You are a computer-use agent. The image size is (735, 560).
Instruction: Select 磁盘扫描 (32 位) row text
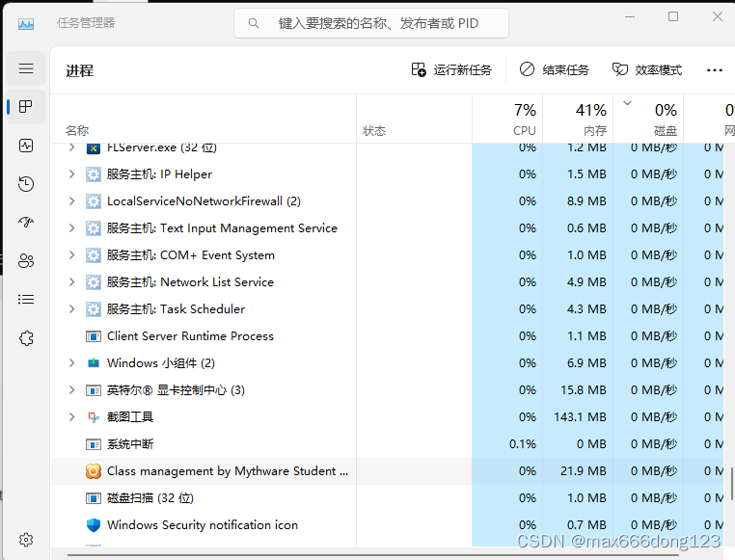tap(150, 497)
